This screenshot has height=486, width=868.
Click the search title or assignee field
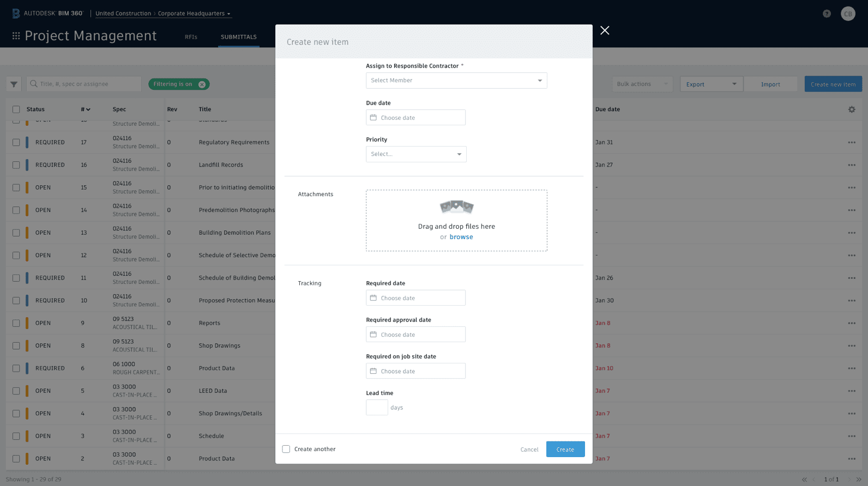(x=84, y=84)
